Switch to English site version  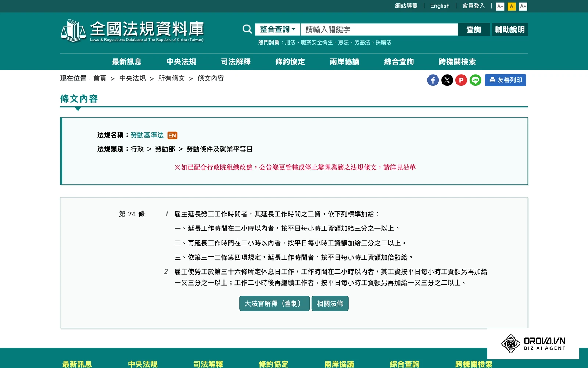coord(440,6)
